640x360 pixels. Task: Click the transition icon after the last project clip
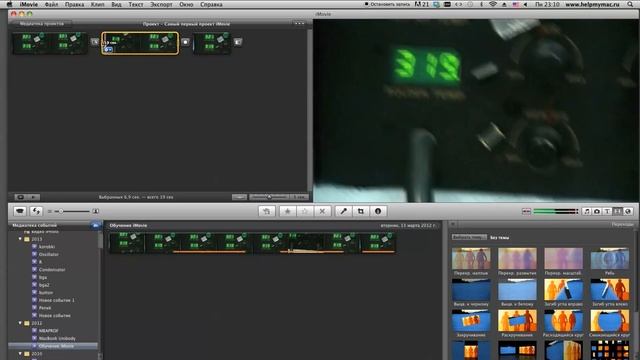tap(238, 42)
